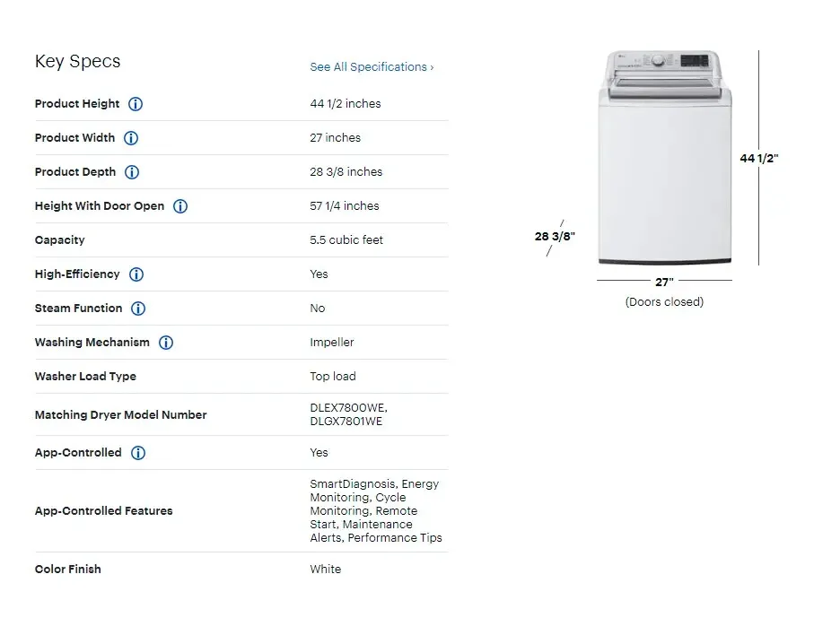840x635 pixels.
Task: Click the 28 3/8" depth label on diagram
Action: click(x=555, y=236)
